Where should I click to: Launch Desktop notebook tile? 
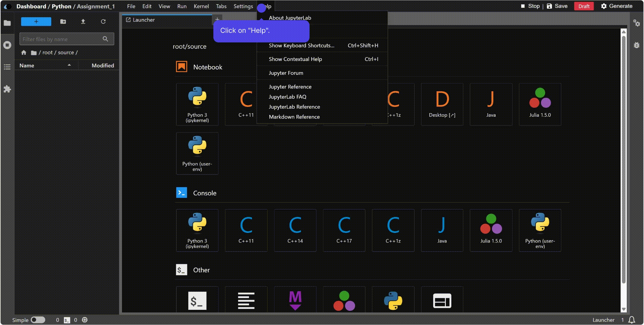click(x=442, y=104)
